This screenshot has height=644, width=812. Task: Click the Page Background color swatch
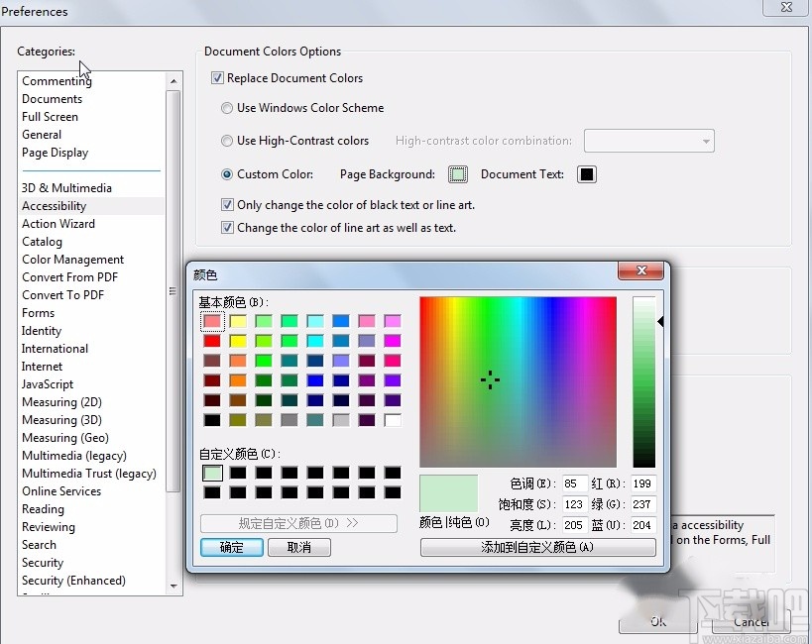[457, 173]
